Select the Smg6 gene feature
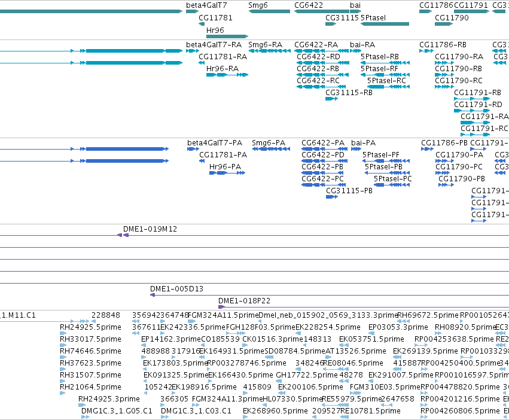 click(x=269, y=11)
